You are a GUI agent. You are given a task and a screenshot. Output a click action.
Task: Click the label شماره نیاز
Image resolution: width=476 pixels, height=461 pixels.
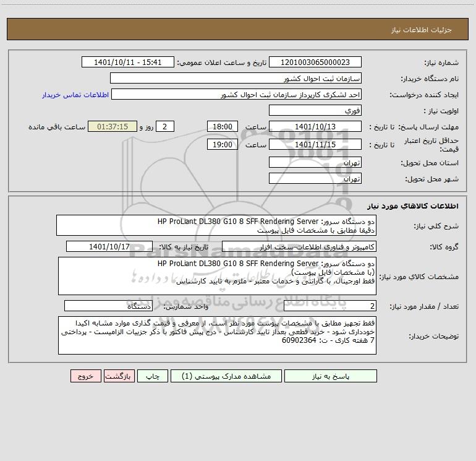[441, 63]
